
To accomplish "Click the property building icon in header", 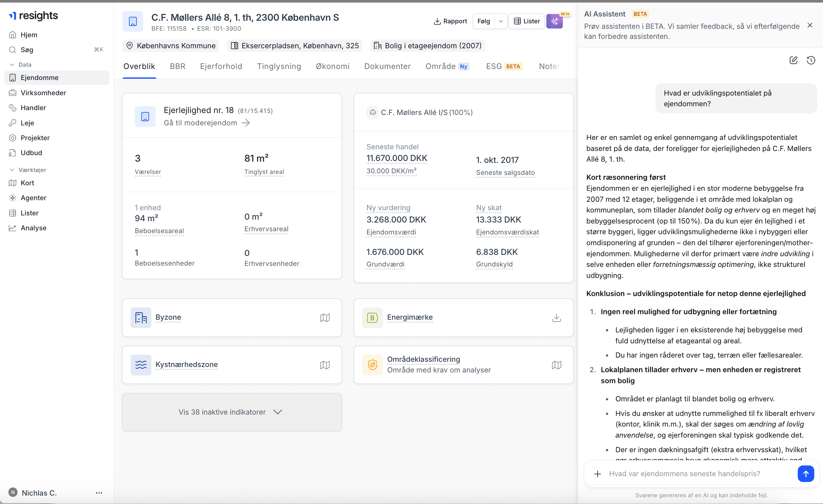I will 133,21.
